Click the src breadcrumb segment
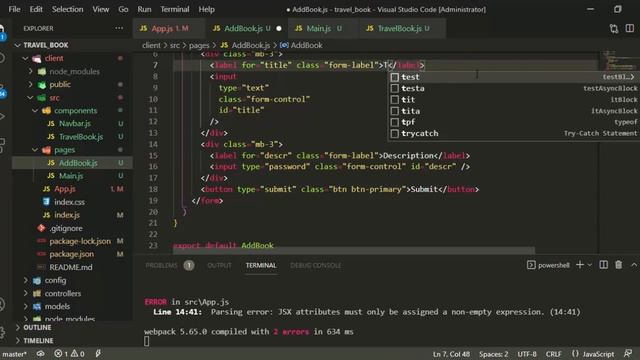 coord(175,45)
